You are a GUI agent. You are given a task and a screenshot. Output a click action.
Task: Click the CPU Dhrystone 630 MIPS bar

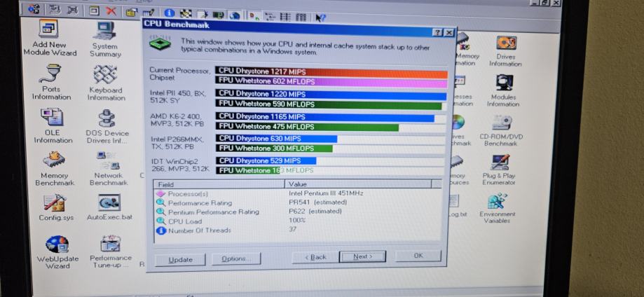277,139
